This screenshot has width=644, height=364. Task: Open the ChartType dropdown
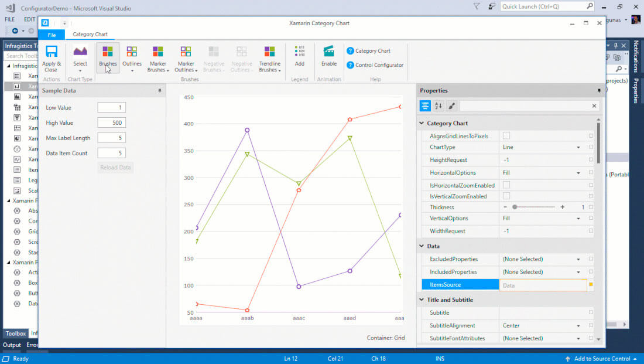(578, 147)
